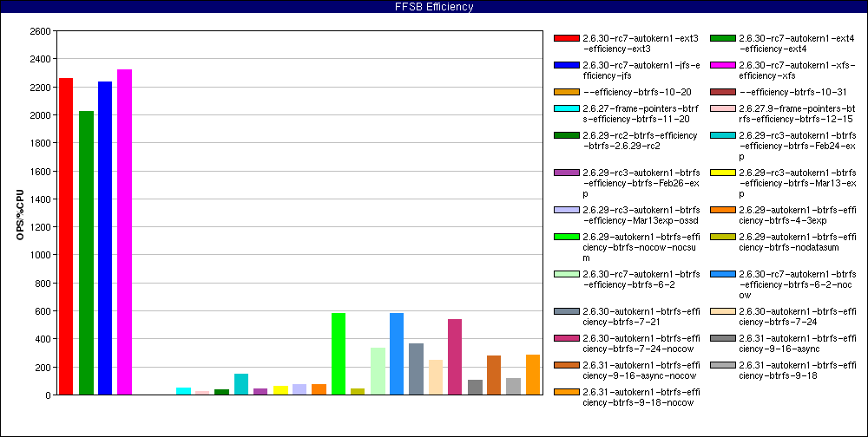868x437 pixels.
Task: Click the olive btrfs-nodatasum legend swatch
Action: (723, 237)
